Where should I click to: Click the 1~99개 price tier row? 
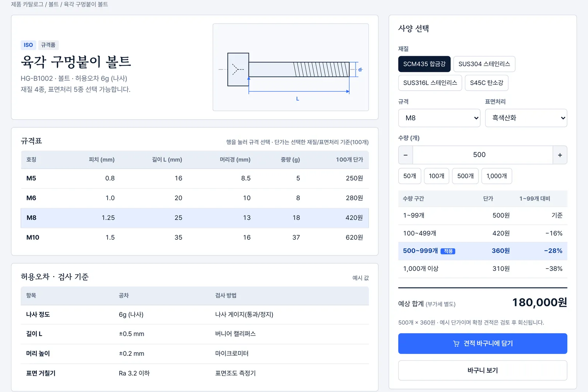[x=483, y=215]
